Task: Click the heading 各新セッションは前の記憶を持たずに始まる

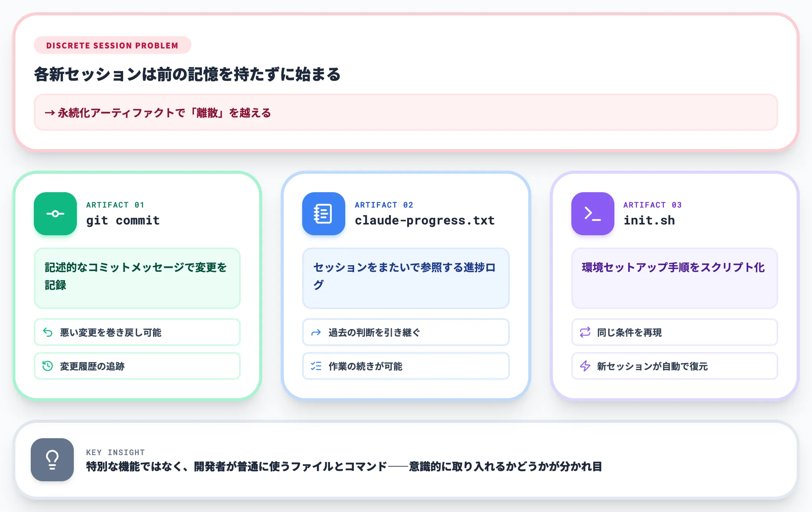Action: [187, 74]
